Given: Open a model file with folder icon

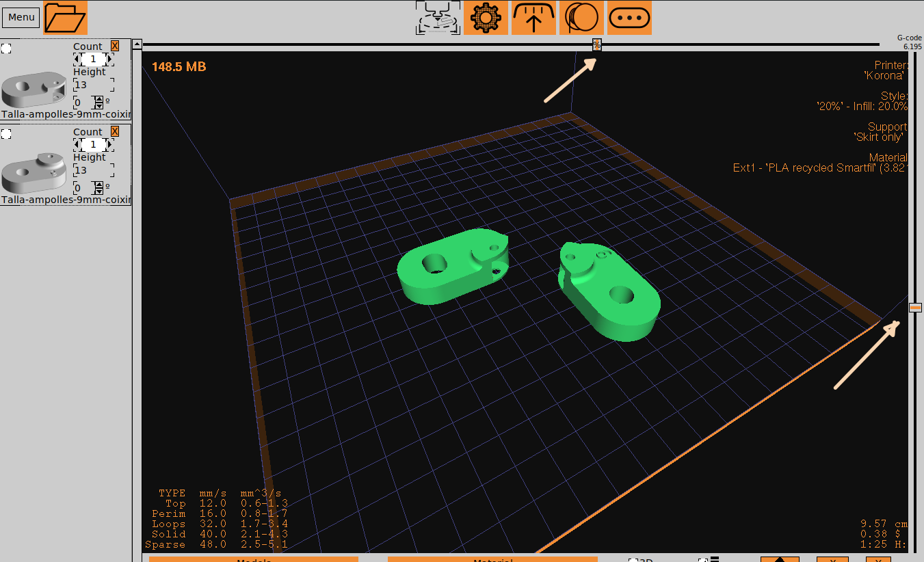Looking at the screenshot, I should point(66,18).
